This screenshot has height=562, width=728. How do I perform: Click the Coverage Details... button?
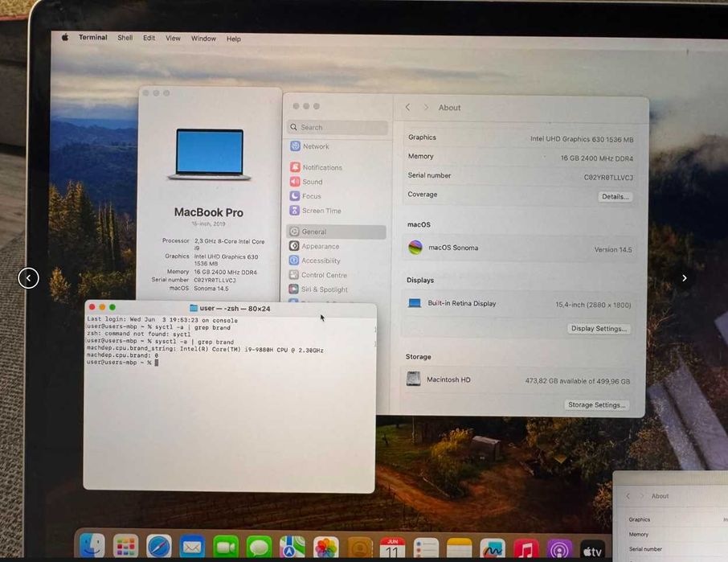click(616, 196)
